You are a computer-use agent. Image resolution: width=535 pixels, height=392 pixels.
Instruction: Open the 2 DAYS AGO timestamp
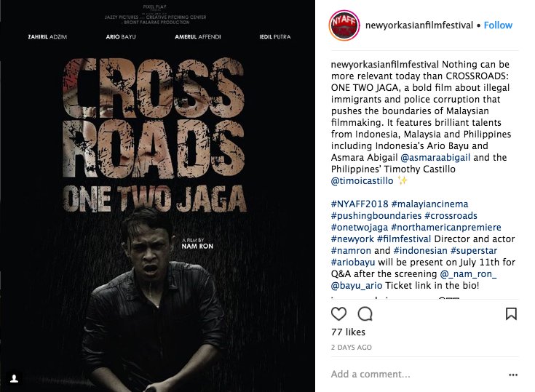(351, 348)
